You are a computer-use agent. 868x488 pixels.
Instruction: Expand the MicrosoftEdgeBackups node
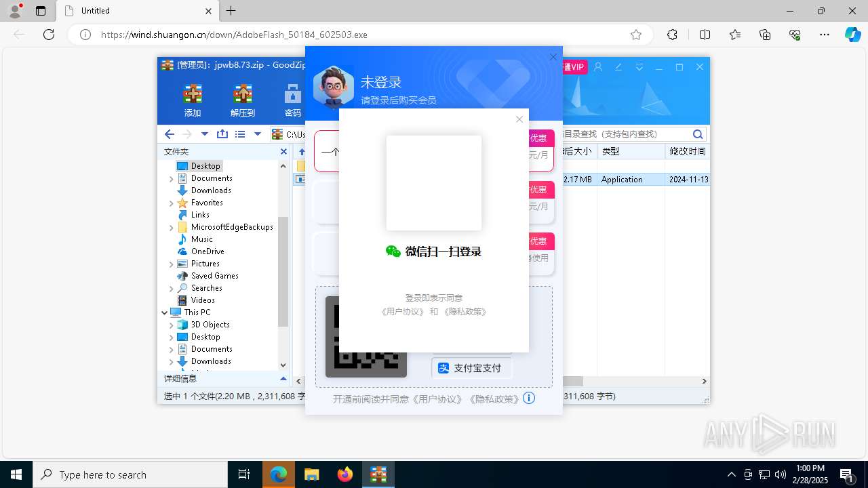click(x=171, y=227)
